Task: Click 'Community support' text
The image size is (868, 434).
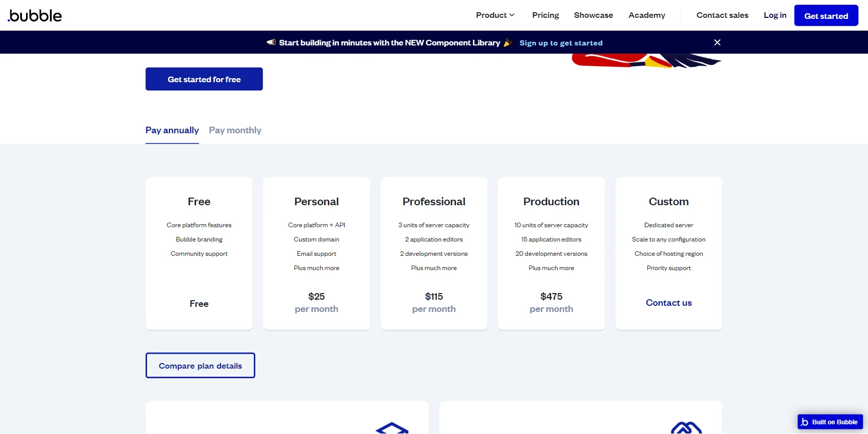Action: pyautogui.click(x=199, y=254)
